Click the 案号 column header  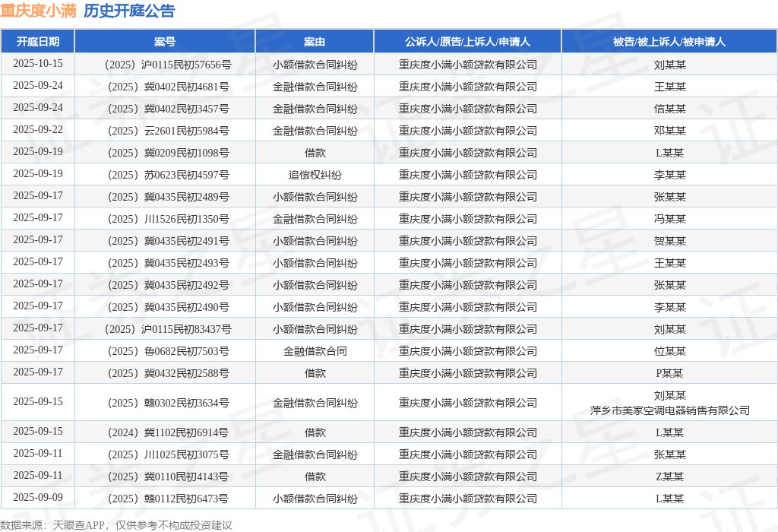pyautogui.click(x=165, y=42)
